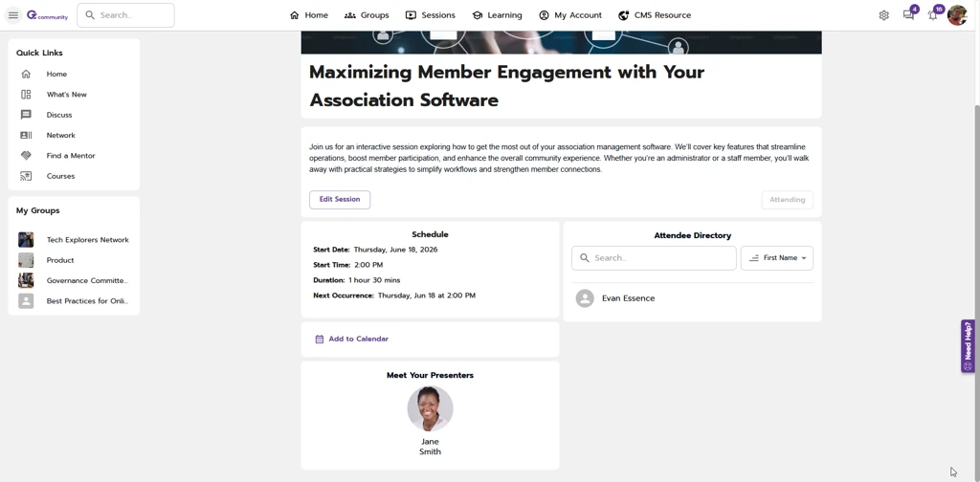Viewport: 980px width, 482px height.
Task: Open the First Name sort dropdown
Action: tap(776, 258)
